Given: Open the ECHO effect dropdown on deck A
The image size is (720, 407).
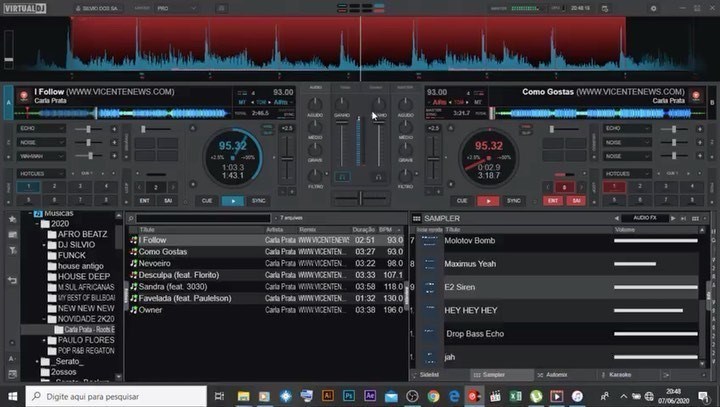Looking at the screenshot, I should coord(41,129).
